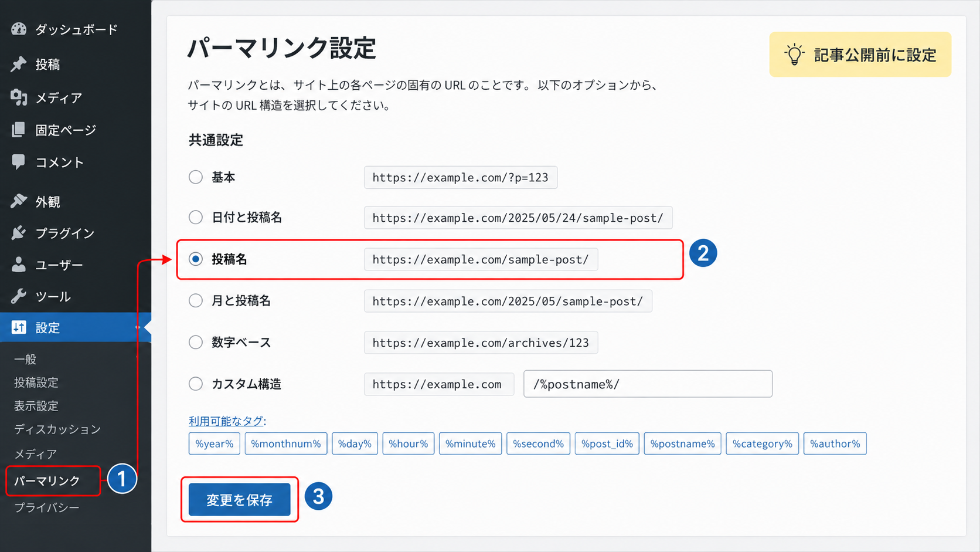Image resolution: width=980 pixels, height=552 pixels.
Task: Open the メディア library icon
Action: 19,97
